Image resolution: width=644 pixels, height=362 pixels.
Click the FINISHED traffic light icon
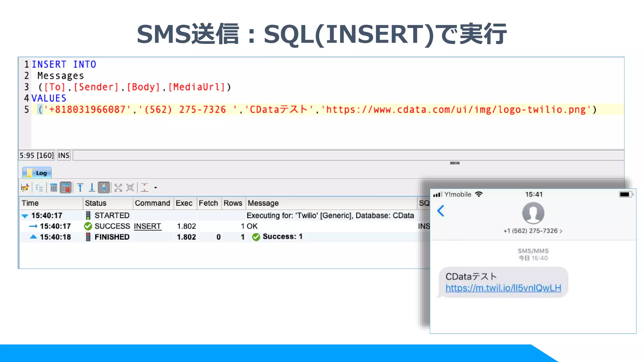[88, 237]
